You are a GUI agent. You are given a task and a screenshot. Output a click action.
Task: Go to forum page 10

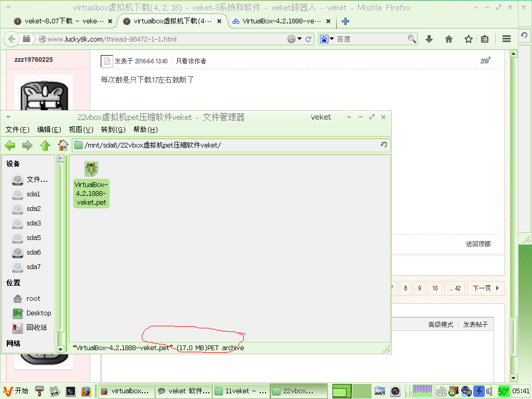coord(435,288)
